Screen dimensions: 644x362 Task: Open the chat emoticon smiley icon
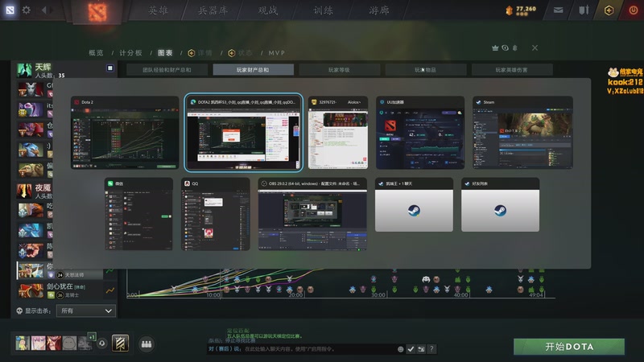coord(400,349)
